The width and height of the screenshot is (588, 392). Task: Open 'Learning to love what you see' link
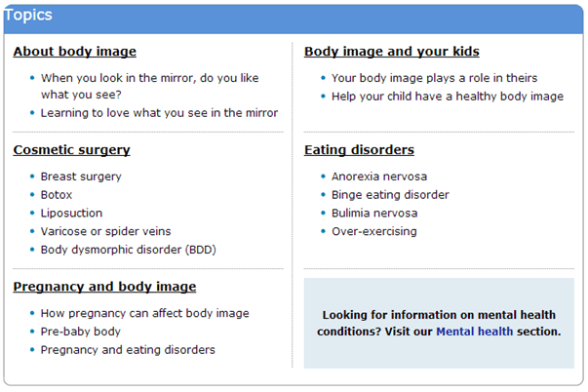pyautogui.click(x=159, y=113)
